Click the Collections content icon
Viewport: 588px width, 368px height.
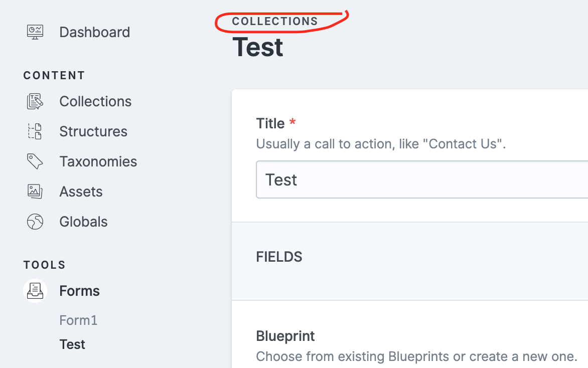point(35,101)
